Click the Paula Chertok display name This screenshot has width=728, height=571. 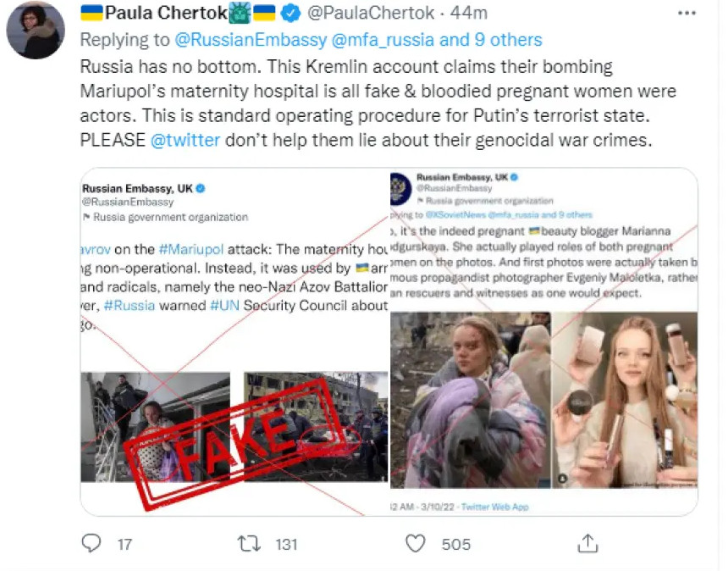coord(166,13)
